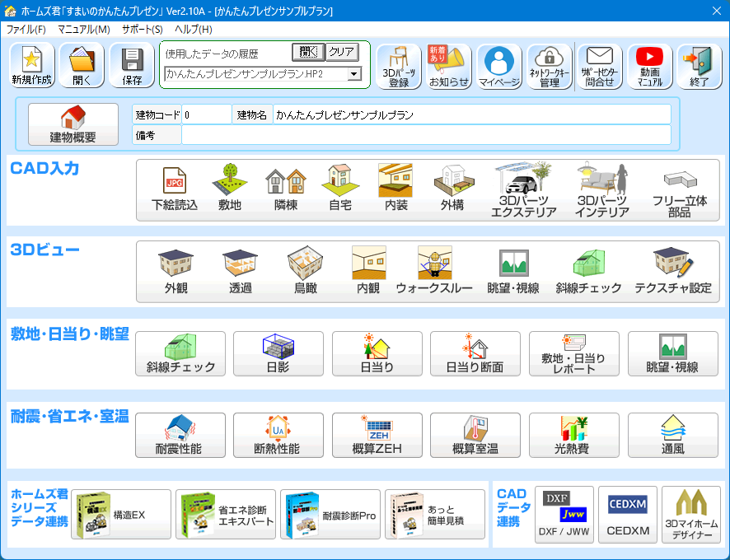Screen dimensions: 730x560
Task: Open the ファイル(F) menu
Action: coord(26,29)
